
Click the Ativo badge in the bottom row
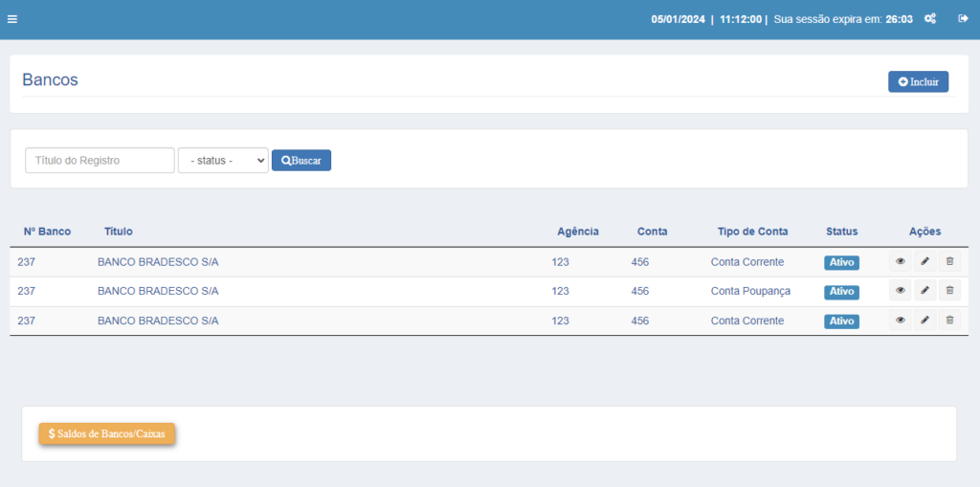[841, 321]
